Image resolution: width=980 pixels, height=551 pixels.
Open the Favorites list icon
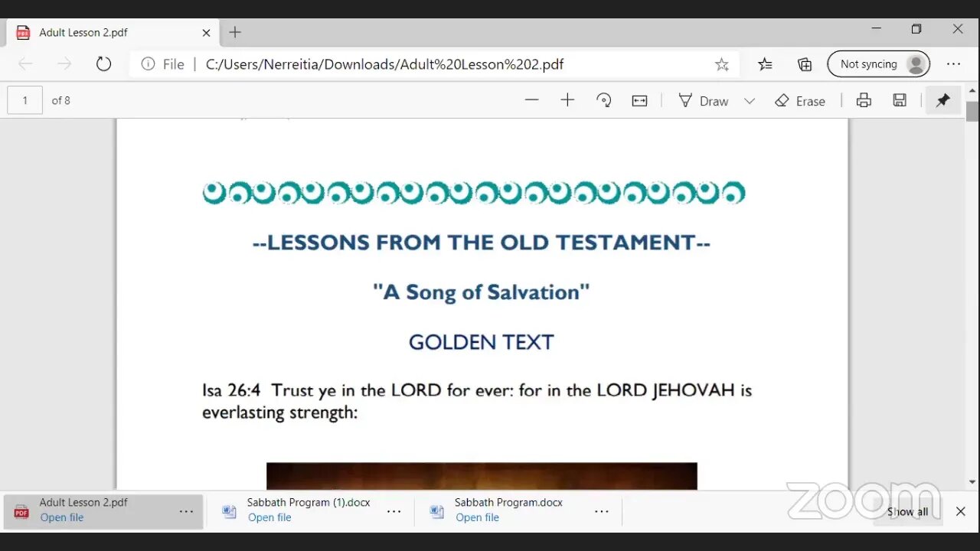pyautogui.click(x=765, y=64)
